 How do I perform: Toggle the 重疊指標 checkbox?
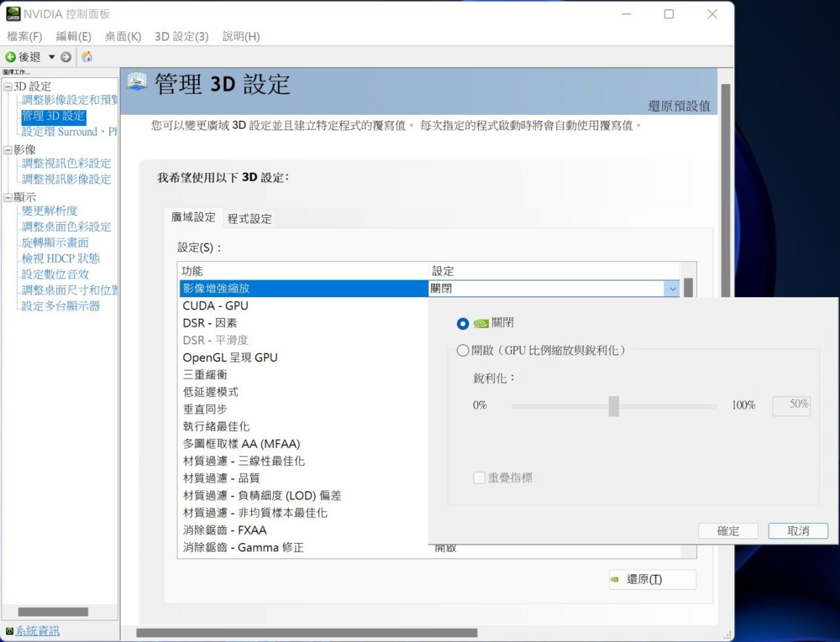pos(479,478)
